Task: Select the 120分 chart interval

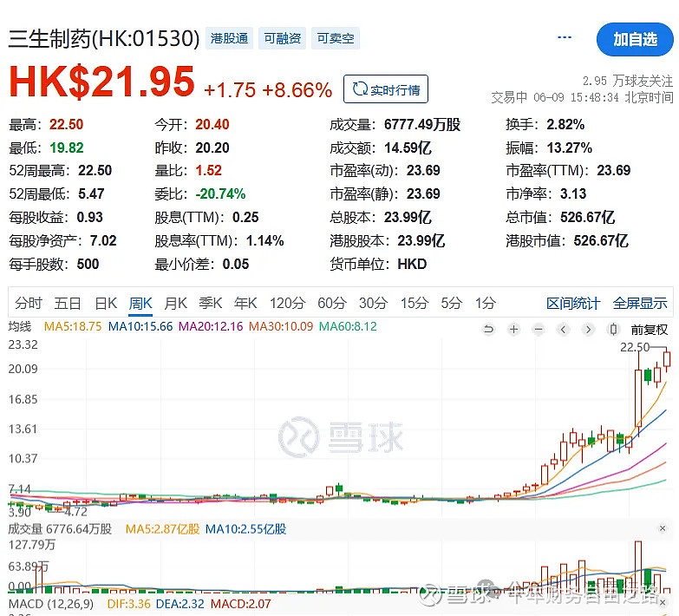Action: click(x=288, y=304)
